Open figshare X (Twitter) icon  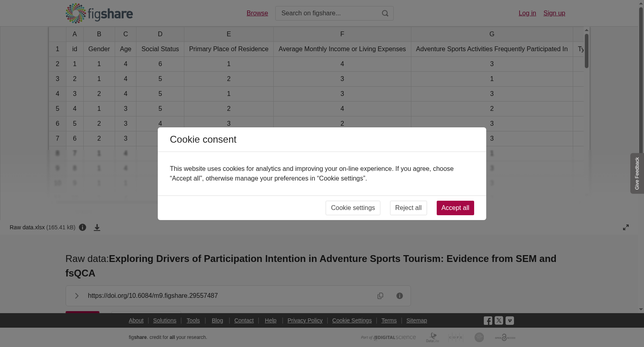pos(499,321)
